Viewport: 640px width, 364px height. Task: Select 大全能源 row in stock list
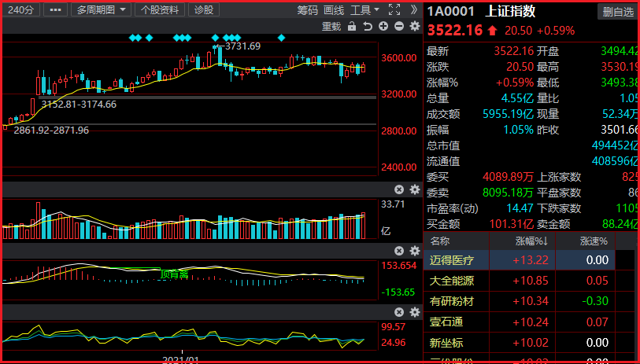tap(452, 281)
